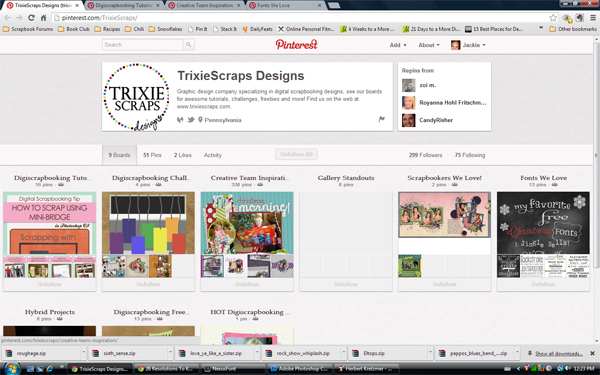Open CandyRisher avatar in Repins from
This screenshot has width=600, height=375.
coord(408,120)
